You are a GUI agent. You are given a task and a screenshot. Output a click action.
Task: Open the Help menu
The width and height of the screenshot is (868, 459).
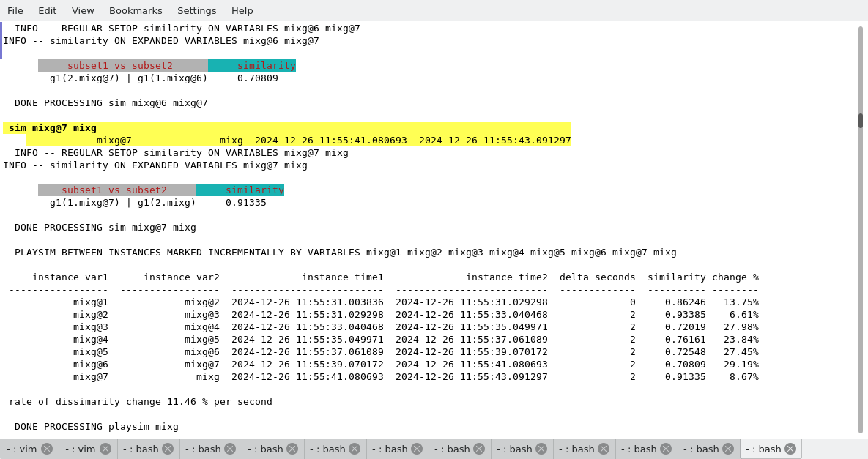(x=242, y=10)
